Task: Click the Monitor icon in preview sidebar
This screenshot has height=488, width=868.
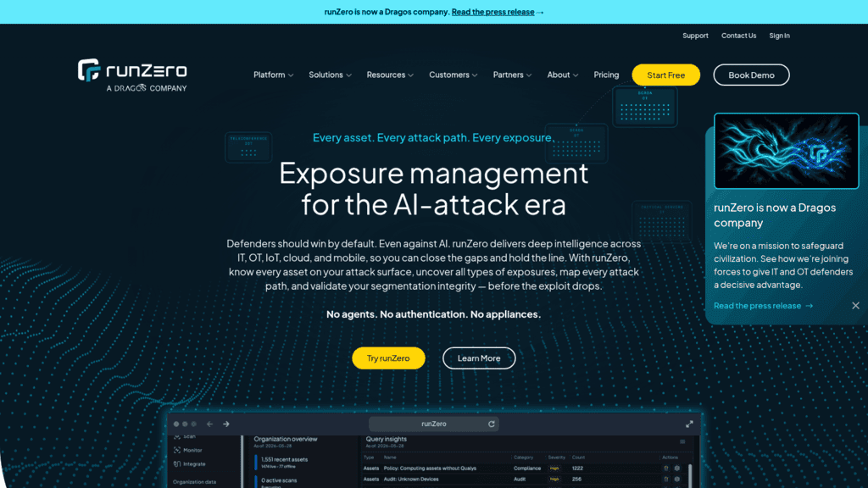Action: pos(177,451)
